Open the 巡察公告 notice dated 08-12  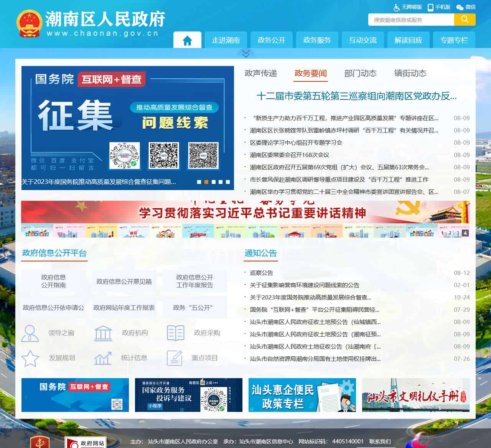tap(261, 273)
